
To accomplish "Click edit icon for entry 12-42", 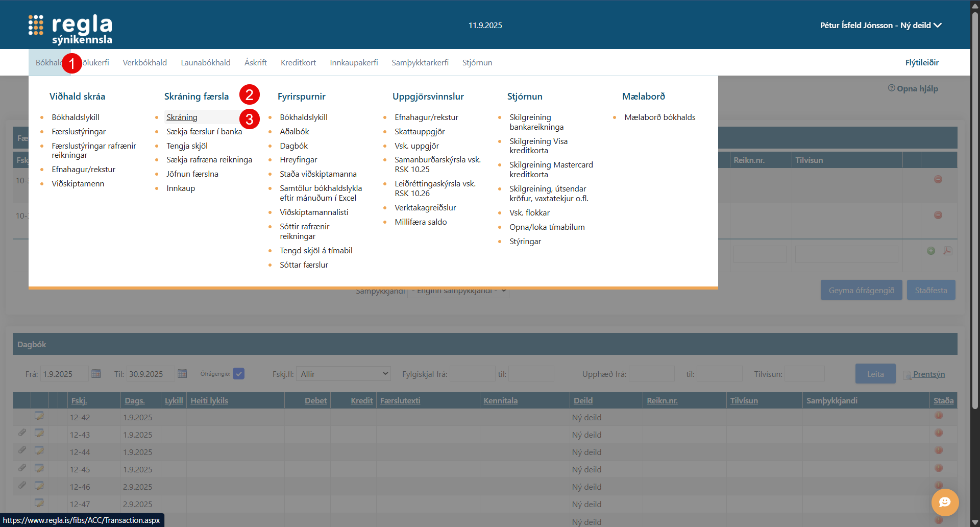I will (39, 416).
